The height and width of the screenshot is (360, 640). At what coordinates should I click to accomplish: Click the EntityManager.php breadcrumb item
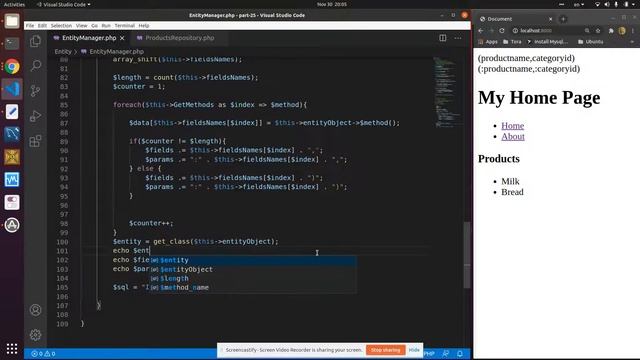pyautogui.click(x=113, y=51)
